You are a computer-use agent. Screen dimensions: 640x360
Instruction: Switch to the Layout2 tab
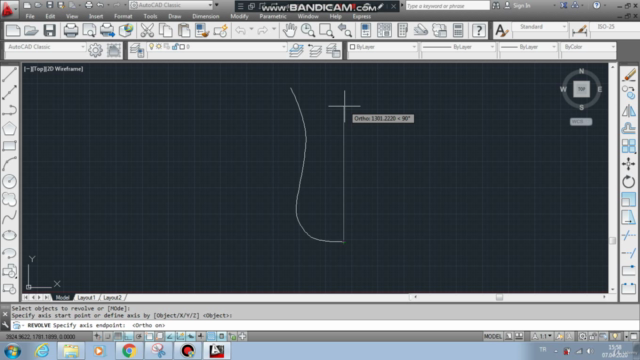point(112,298)
